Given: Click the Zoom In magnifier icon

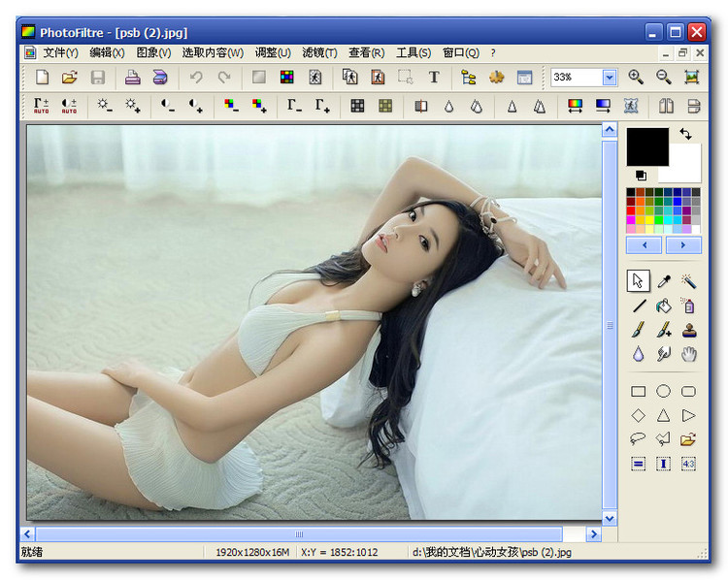Looking at the screenshot, I should (636, 78).
